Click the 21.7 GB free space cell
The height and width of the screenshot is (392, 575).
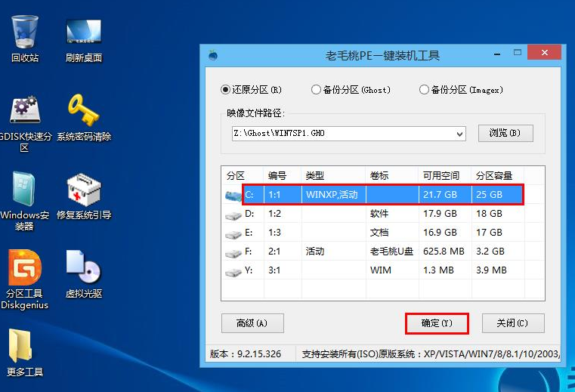tap(445, 194)
